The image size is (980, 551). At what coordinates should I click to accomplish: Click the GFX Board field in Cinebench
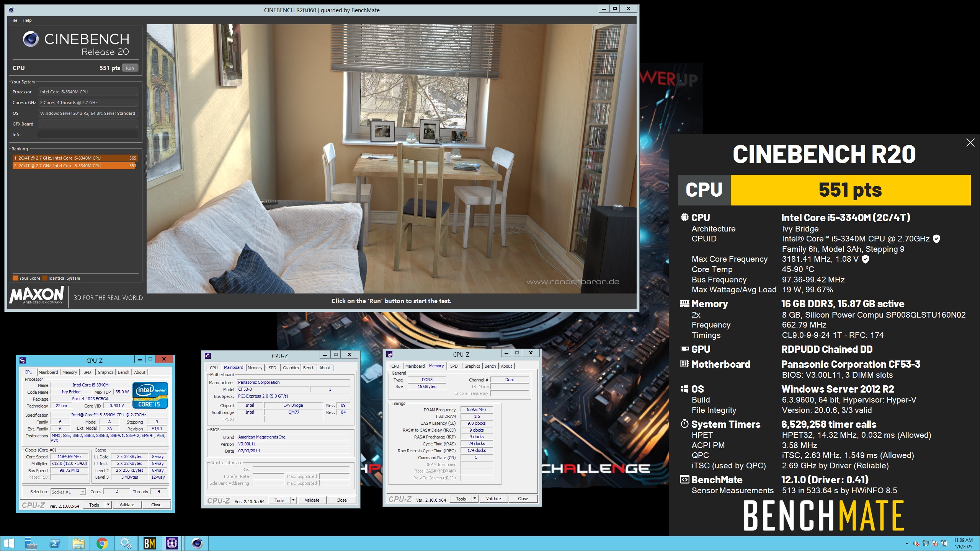[x=88, y=124]
